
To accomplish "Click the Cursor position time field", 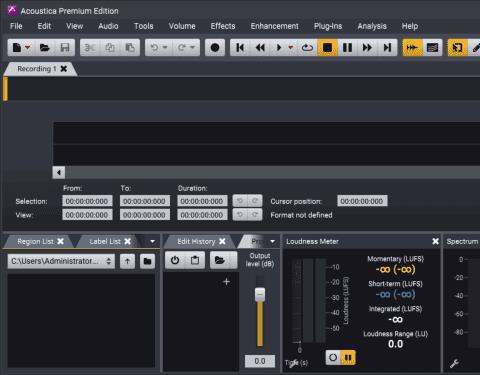I will 362,201.
